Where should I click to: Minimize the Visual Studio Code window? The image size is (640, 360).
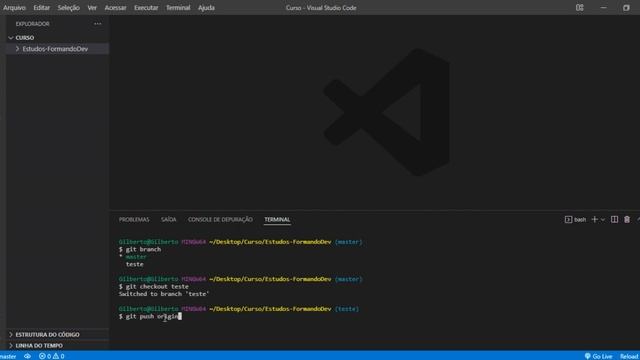click(603, 8)
